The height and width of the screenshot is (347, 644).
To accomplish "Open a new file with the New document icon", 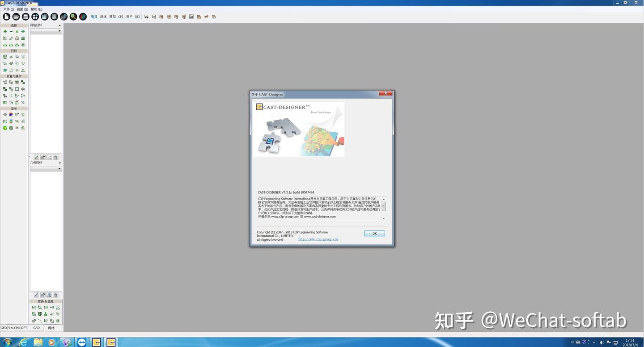I will (6, 17).
